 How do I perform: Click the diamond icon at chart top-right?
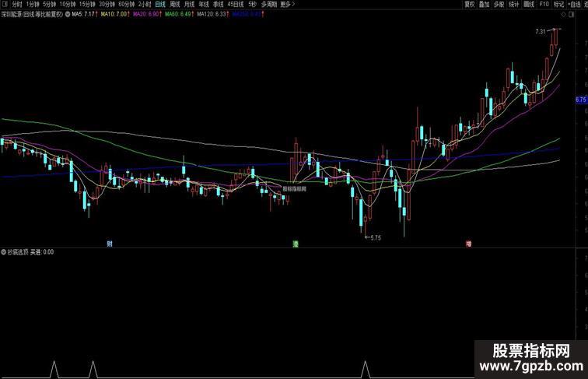(563, 14)
